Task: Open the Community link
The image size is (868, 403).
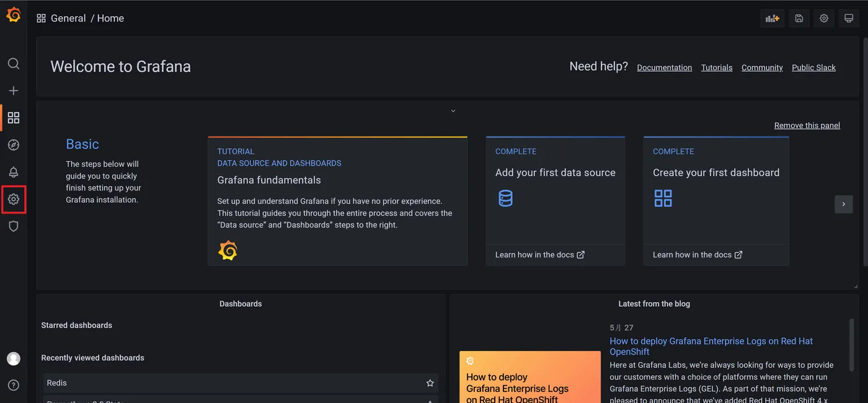Action: coord(762,68)
